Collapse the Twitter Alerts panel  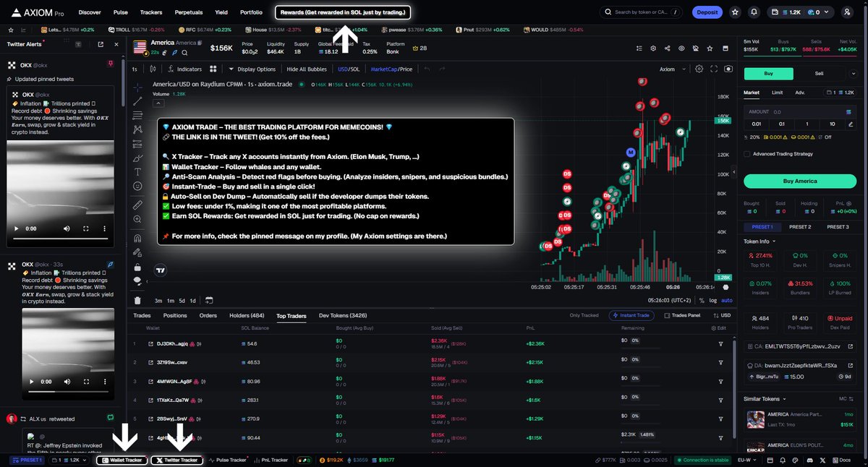[116, 44]
